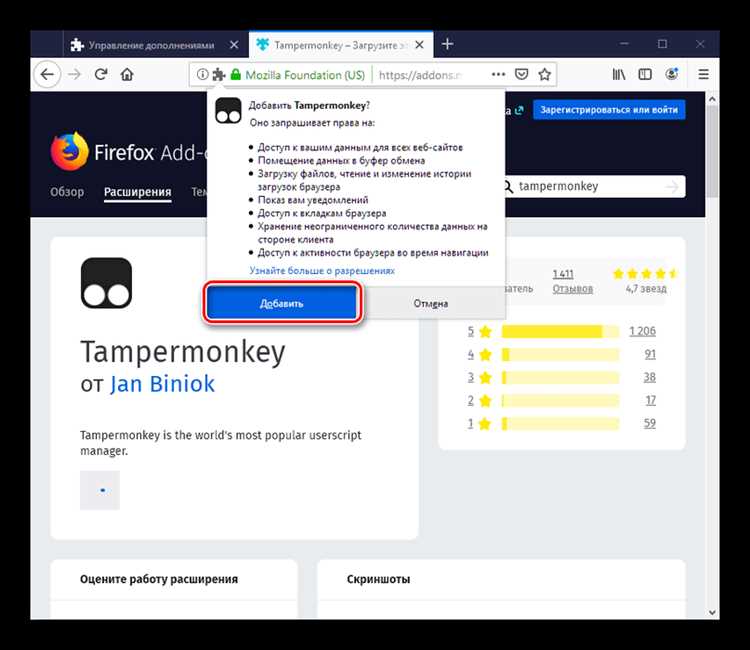Click the puzzle-piece extension icon in address bar
The image size is (750, 650).
click(x=219, y=75)
